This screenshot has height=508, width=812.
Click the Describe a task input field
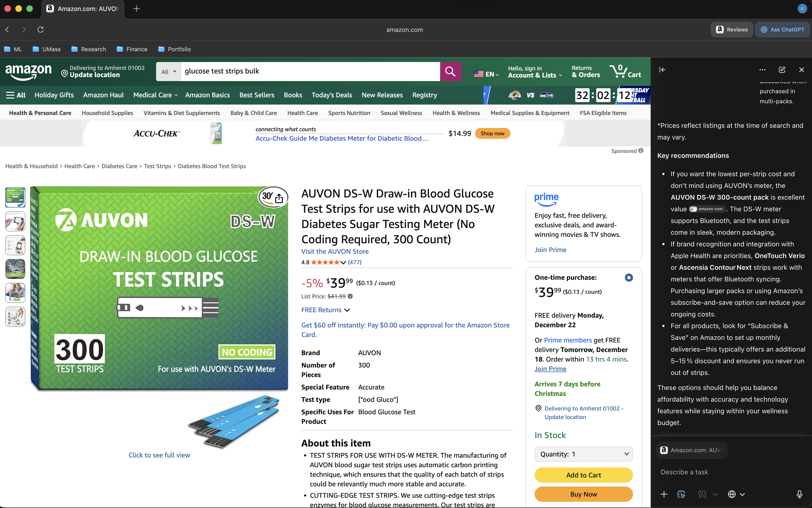click(x=706, y=472)
